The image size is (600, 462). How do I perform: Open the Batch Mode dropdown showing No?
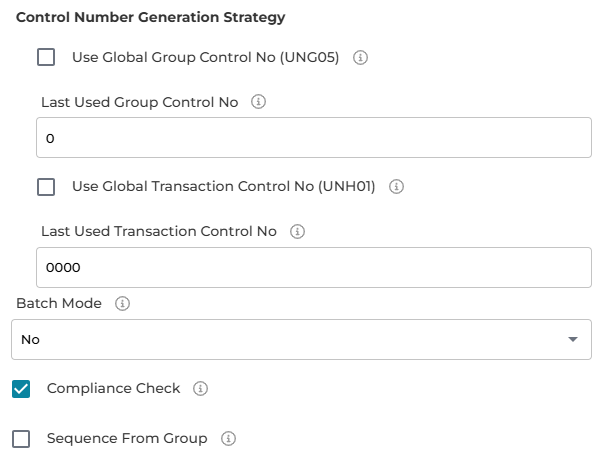[290, 339]
